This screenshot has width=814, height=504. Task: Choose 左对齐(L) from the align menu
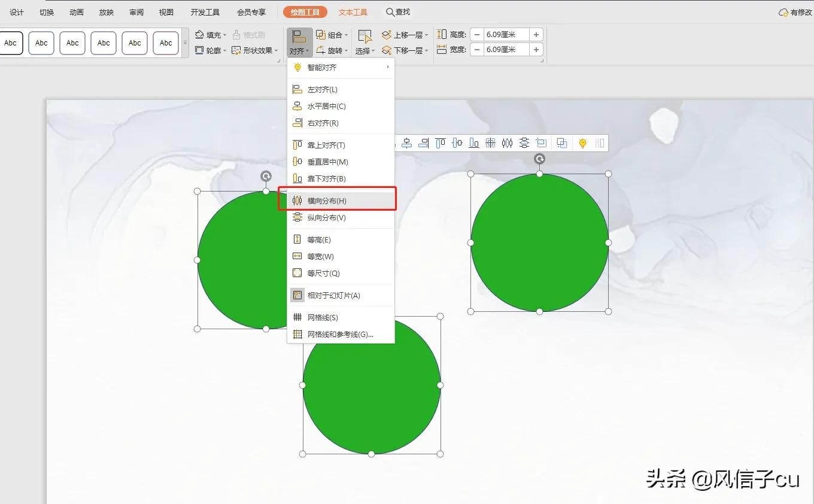pos(341,90)
